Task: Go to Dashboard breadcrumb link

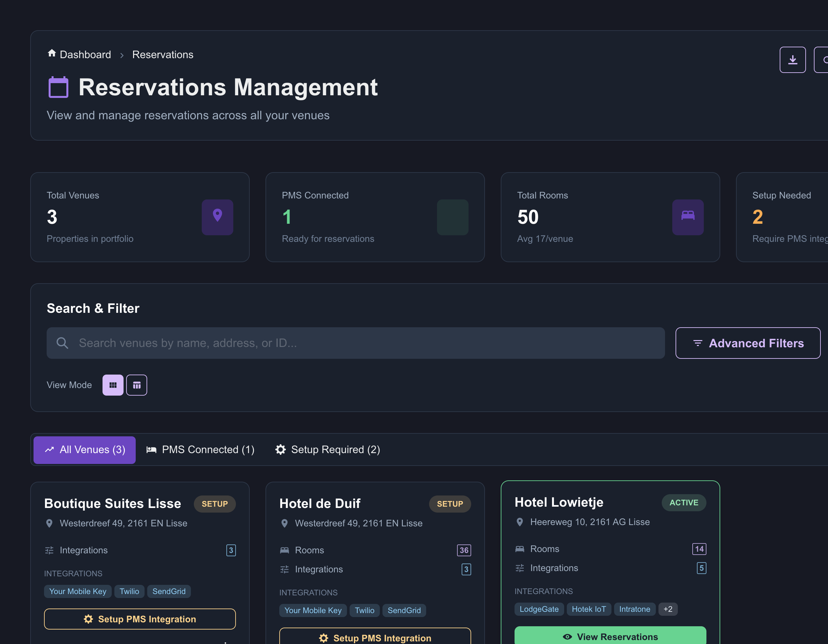Action: point(85,55)
